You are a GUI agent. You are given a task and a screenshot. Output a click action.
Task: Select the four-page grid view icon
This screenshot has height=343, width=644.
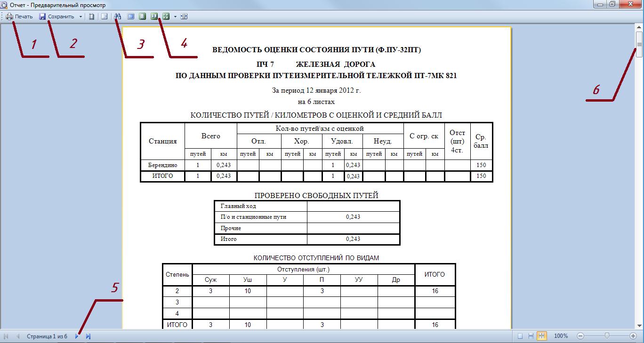click(x=166, y=16)
